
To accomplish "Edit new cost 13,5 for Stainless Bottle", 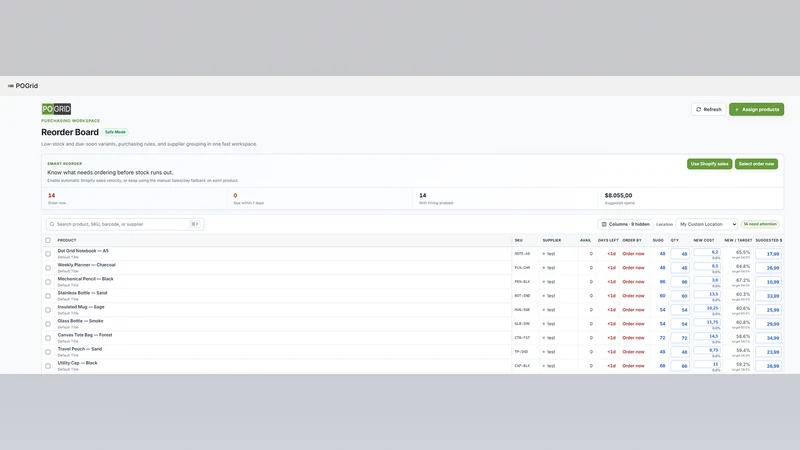I will pos(707,294).
